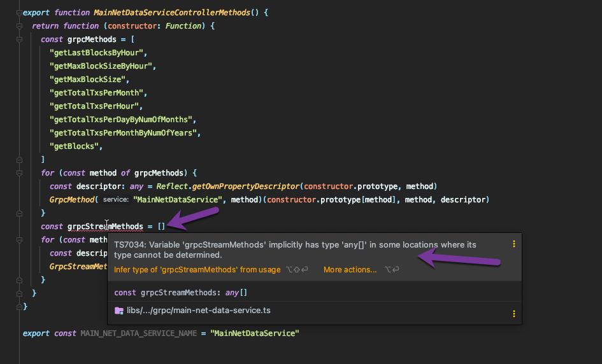Click the empty array '[]' after grpcStreamMethods
The width and height of the screenshot is (602, 364).
tap(161, 227)
